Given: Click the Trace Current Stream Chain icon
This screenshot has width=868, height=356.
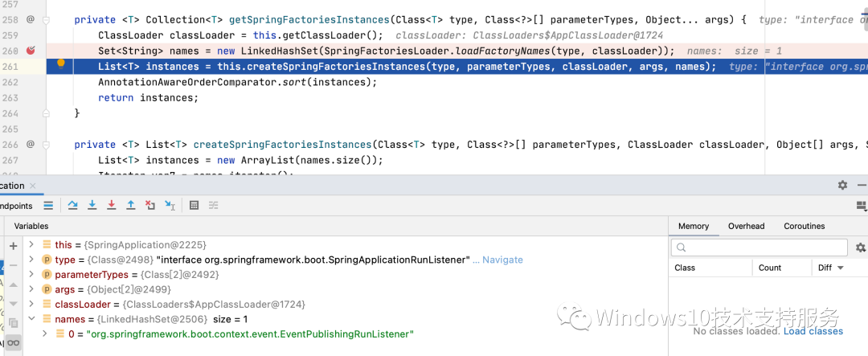Looking at the screenshot, I should point(213,206).
